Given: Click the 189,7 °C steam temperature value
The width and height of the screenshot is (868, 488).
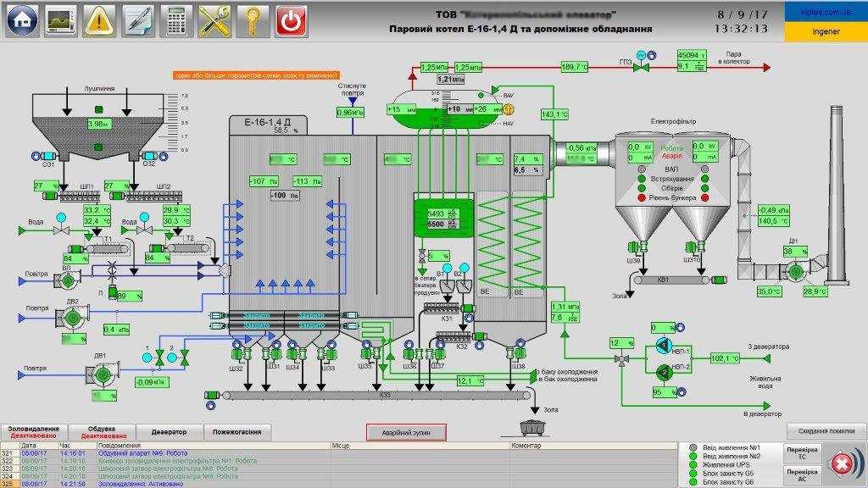Looking at the screenshot, I should (575, 68).
